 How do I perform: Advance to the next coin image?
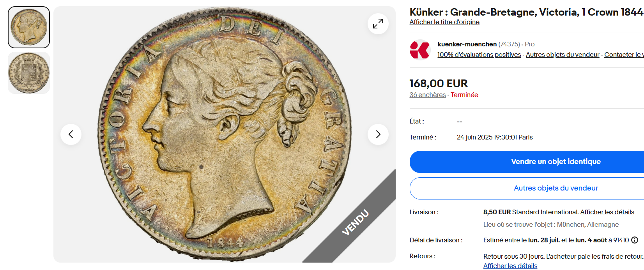click(x=378, y=134)
